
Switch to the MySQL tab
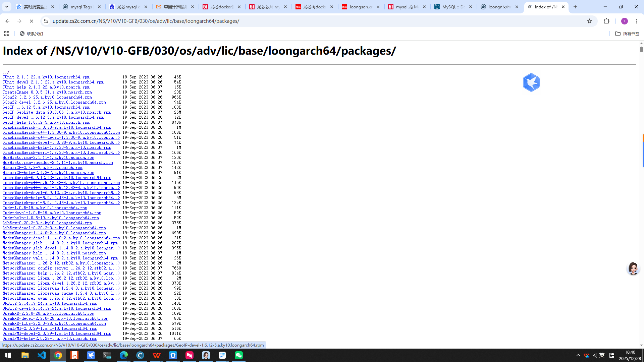tap(453, 7)
